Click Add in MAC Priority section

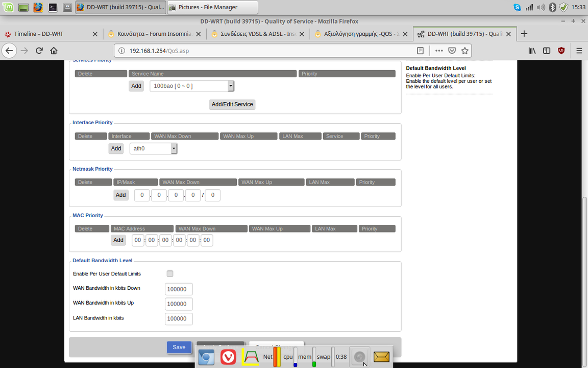118,240
